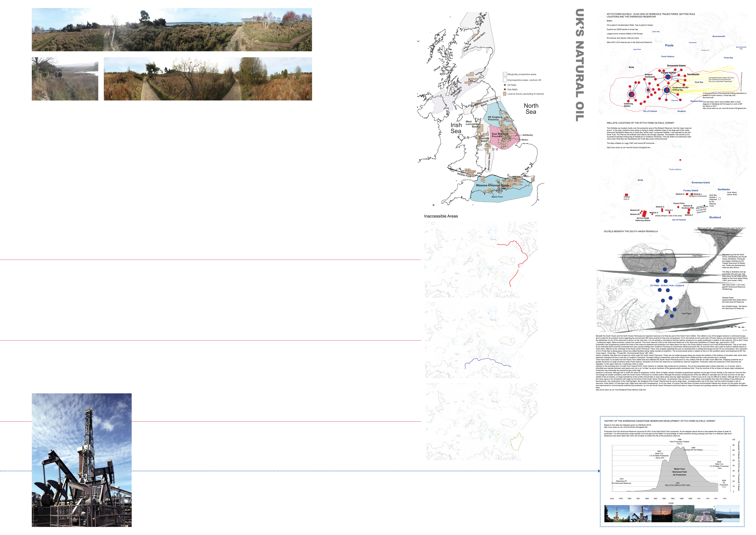756x535 pixels.
Task: Click the Licence blocks tan legend swatch
Action: [x=505, y=94]
